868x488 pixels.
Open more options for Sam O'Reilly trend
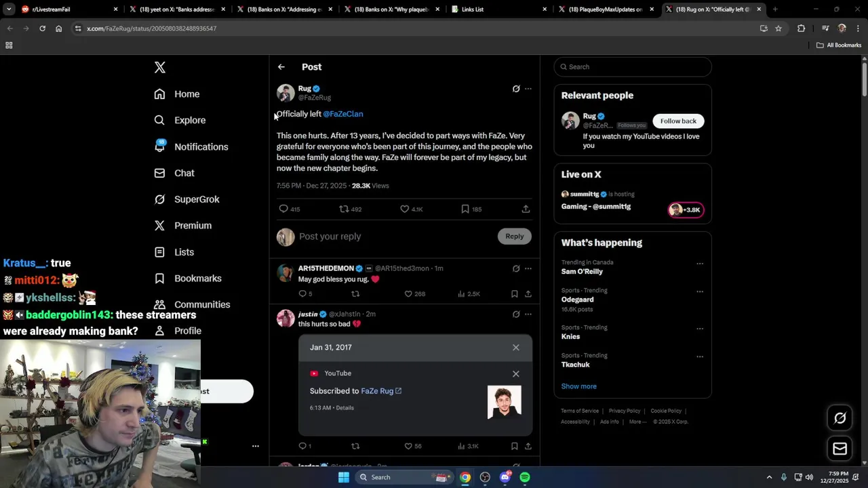pyautogui.click(x=700, y=264)
